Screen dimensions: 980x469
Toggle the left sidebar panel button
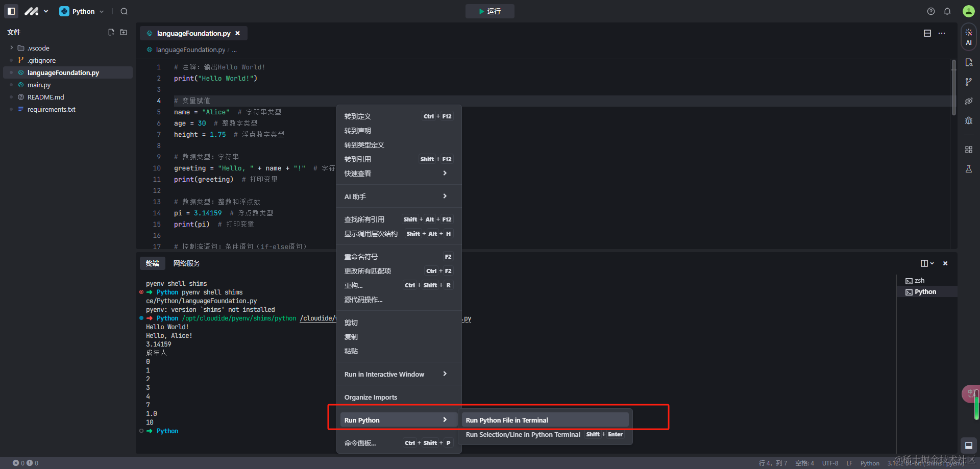(11, 11)
